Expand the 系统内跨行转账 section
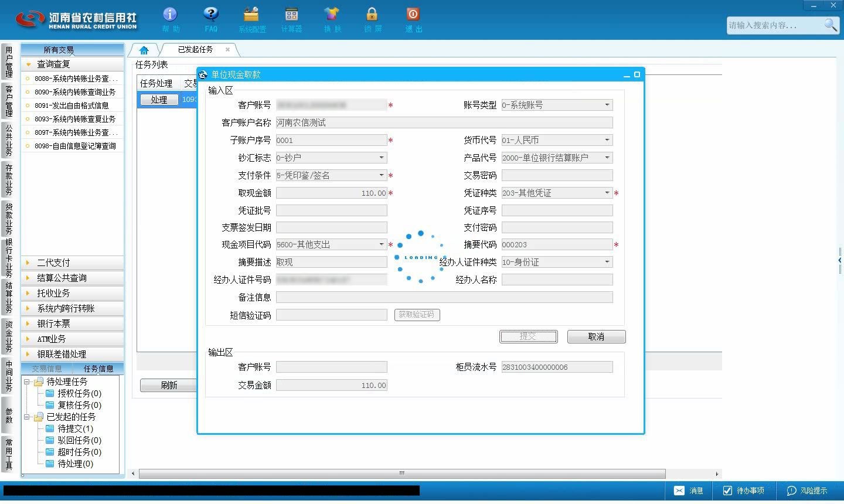 (72, 308)
